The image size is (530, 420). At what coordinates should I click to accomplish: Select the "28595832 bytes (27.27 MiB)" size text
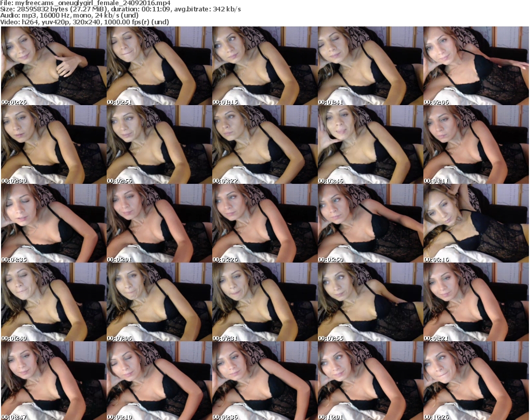[x=62, y=9]
